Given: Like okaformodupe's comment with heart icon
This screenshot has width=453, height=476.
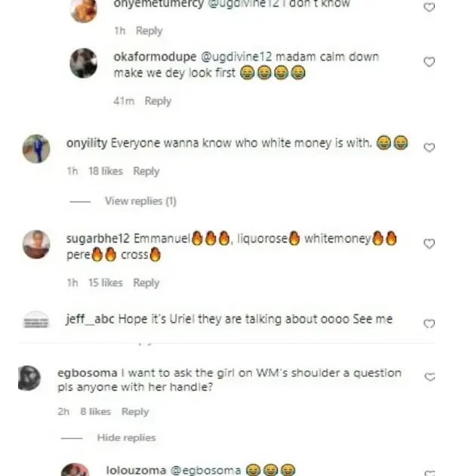Looking at the screenshot, I should pos(429,62).
